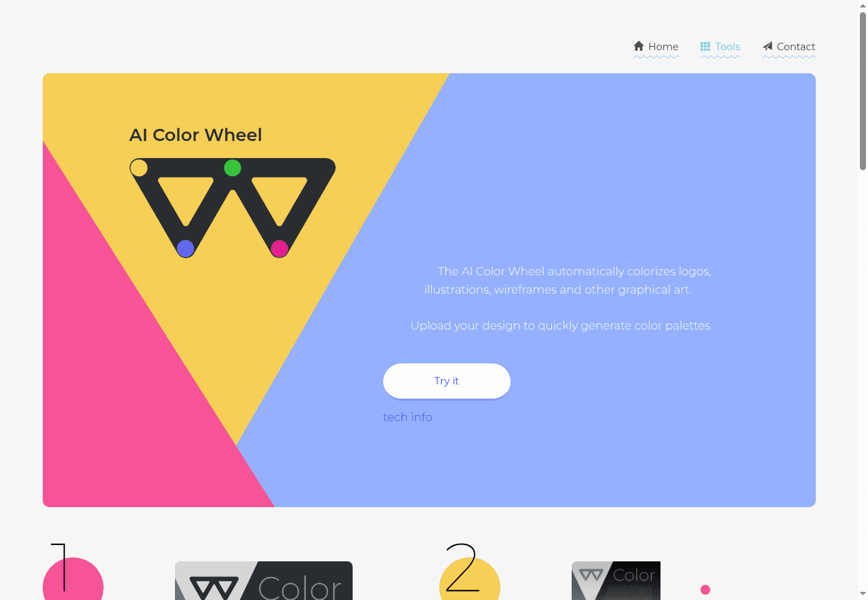868x600 pixels.
Task: Click the green dot on the logo
Action: pyautogui.click(x=233, y=167)
